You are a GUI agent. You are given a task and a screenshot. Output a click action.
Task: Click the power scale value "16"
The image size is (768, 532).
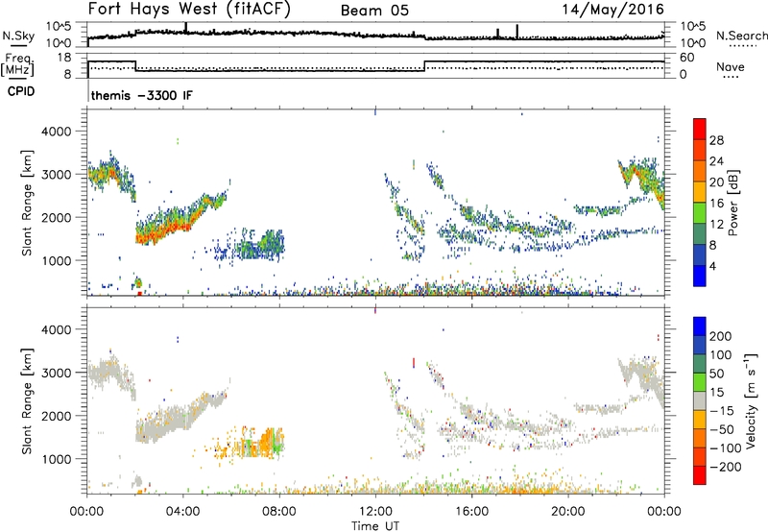pyautogui.click(x=716, y=204)
